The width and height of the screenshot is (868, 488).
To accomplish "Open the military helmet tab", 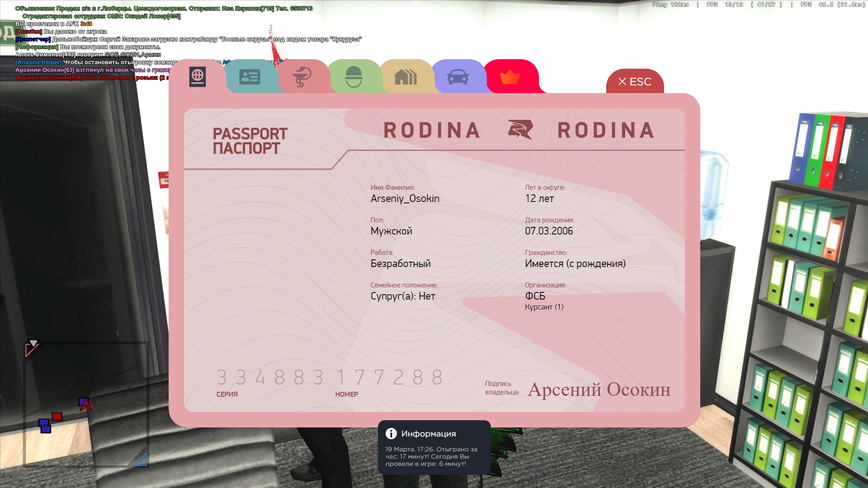I will coord(354,77).
